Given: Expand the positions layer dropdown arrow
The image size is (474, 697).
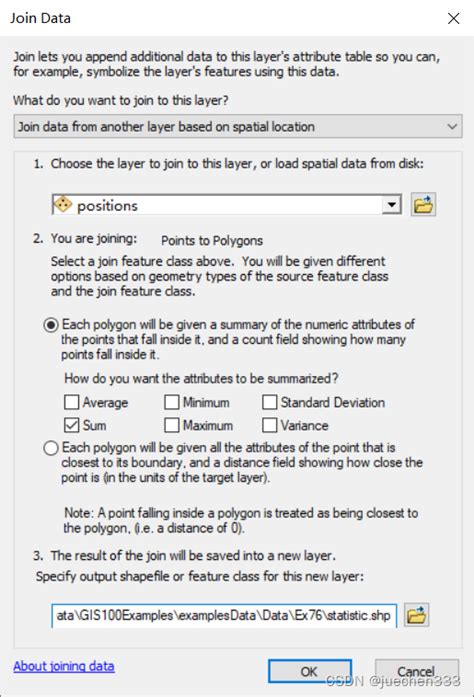Looking at the screenshot, I should (392, 205).
